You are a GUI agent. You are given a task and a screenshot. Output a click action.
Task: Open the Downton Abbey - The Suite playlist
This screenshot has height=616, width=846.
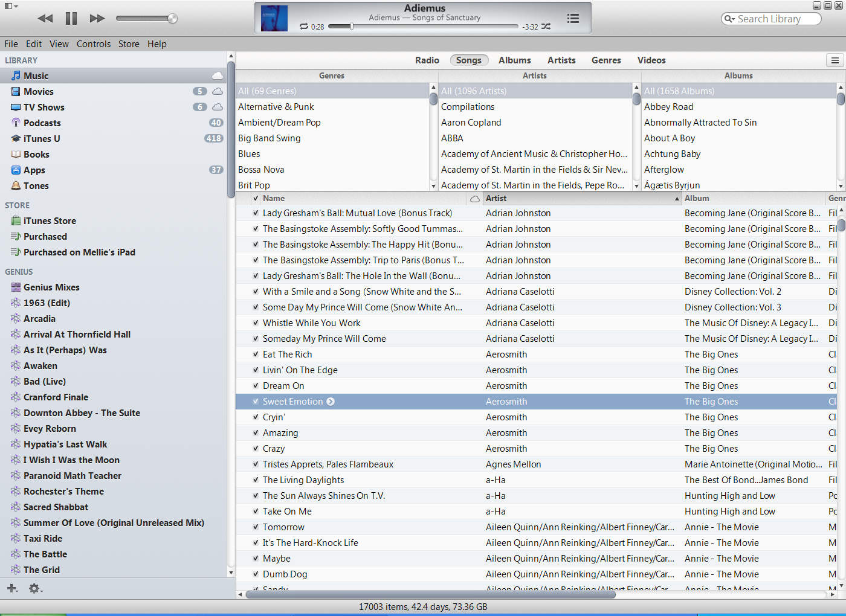(76, 412)
